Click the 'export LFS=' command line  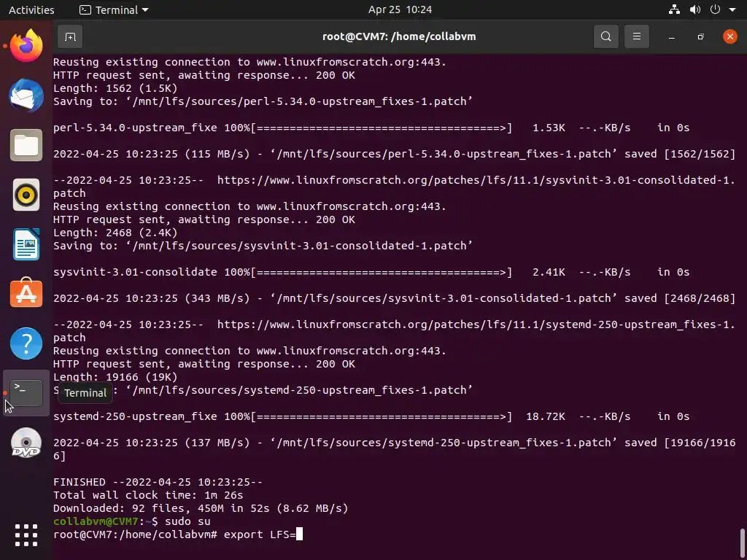[x=178, y=534]
